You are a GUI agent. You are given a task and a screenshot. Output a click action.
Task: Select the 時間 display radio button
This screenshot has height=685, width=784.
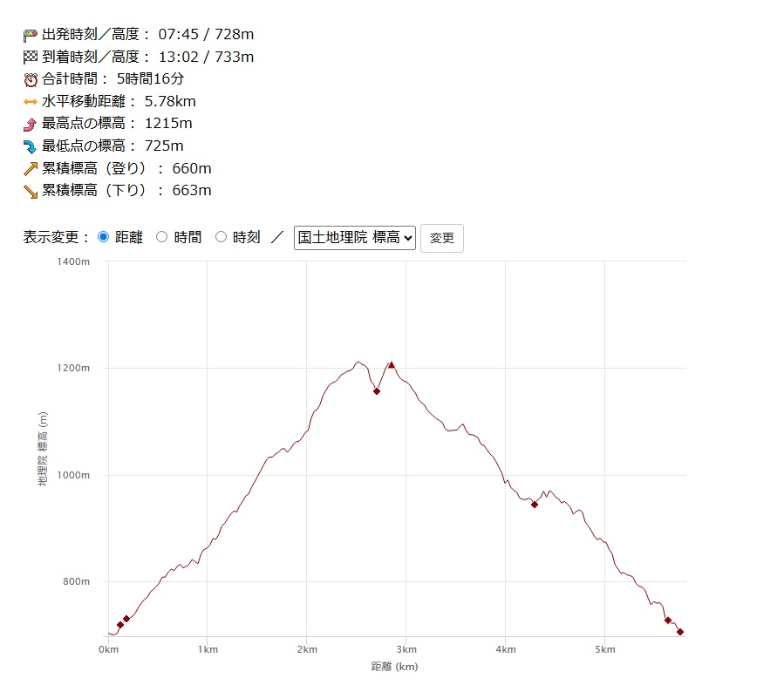(161, 237)
